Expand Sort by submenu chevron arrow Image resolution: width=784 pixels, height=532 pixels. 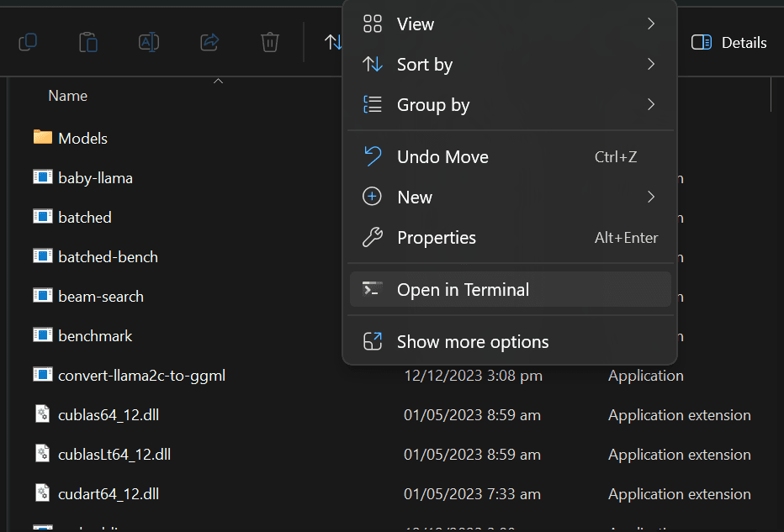[x=651, y=64]
